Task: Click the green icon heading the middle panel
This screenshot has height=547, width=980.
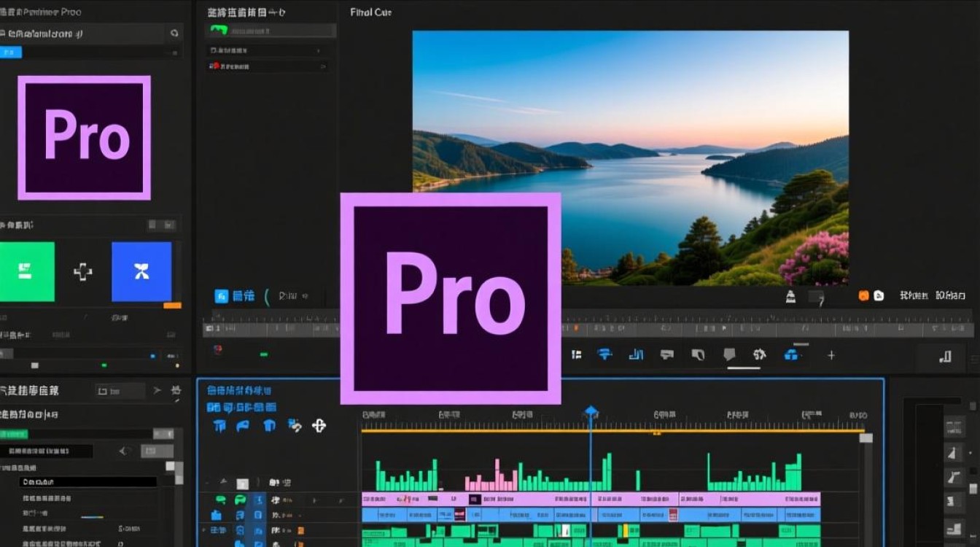Action: pos(218,31)
